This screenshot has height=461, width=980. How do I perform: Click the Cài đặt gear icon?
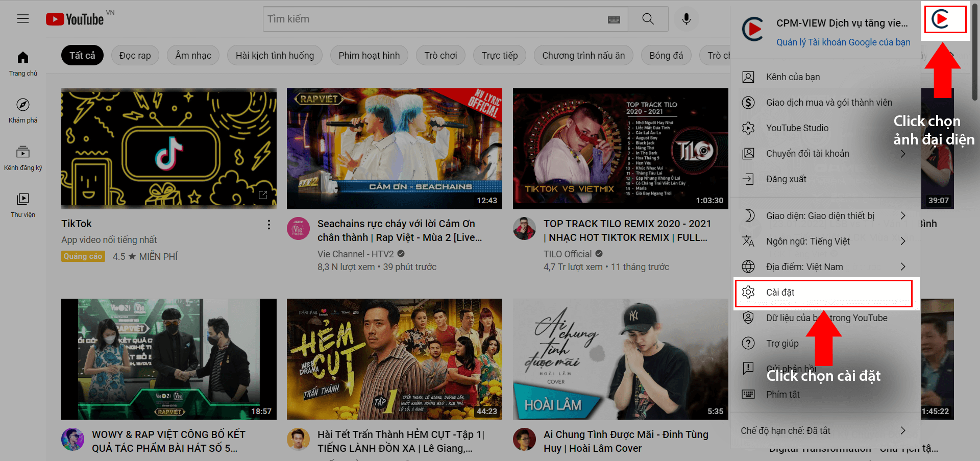pos(748,293)
